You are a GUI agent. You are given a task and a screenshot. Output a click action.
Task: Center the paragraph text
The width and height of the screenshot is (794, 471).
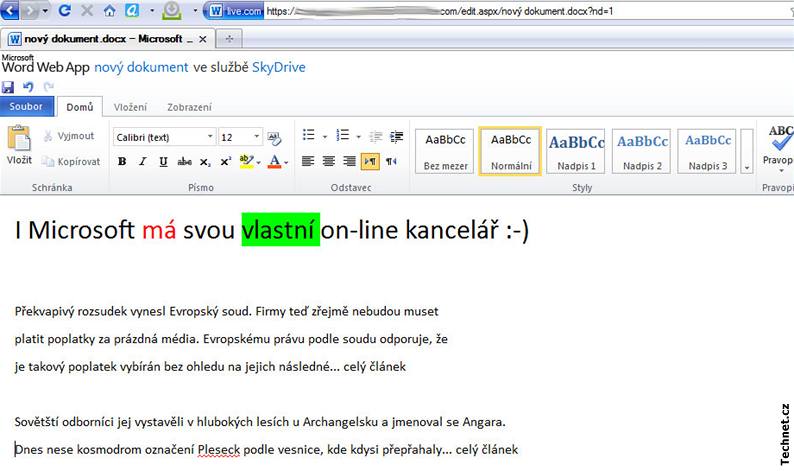click(329, 162)
